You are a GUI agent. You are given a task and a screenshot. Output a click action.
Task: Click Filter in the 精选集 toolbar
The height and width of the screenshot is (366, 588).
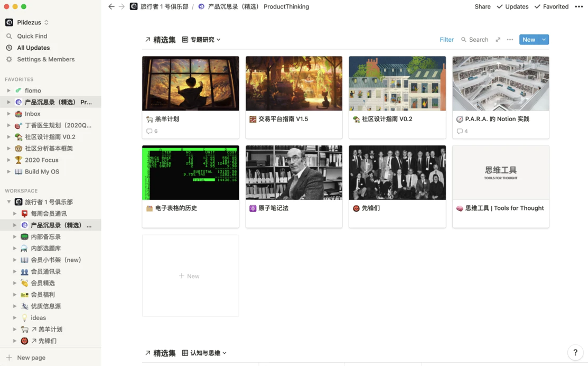(x=446, y=40)
